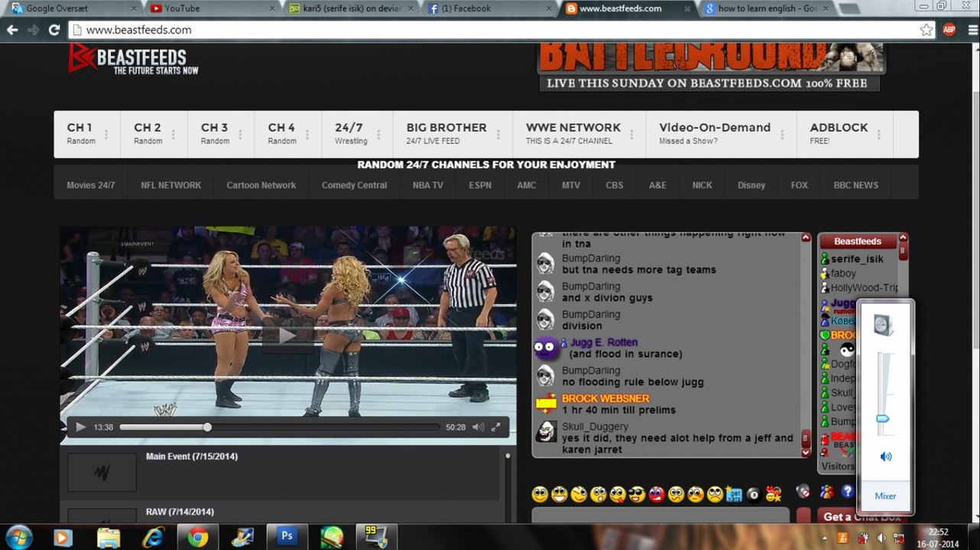Switch to the Facebook tab

491,8
